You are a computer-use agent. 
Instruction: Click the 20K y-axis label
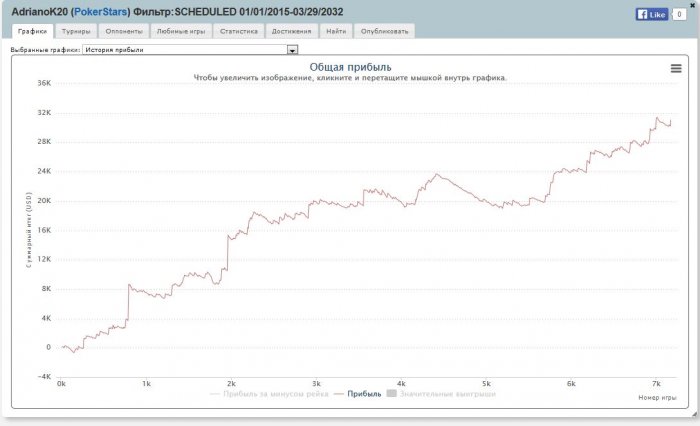point(44,200)
